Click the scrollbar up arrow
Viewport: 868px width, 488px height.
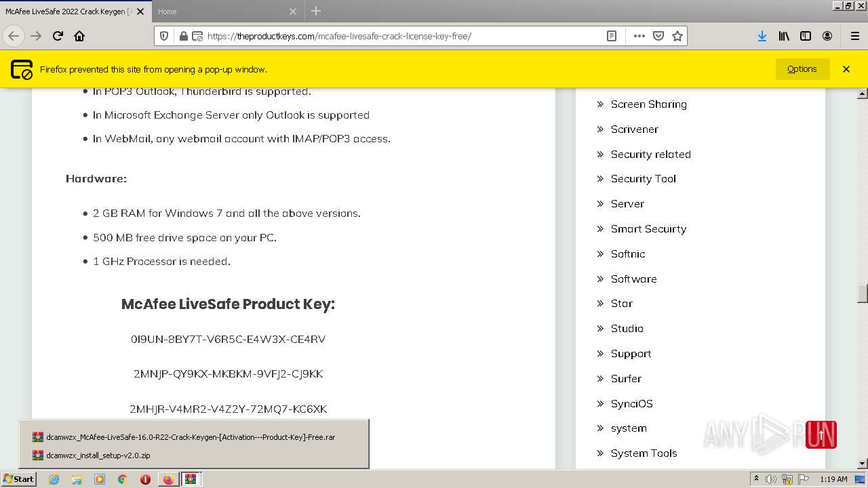(x=863, y=93)
